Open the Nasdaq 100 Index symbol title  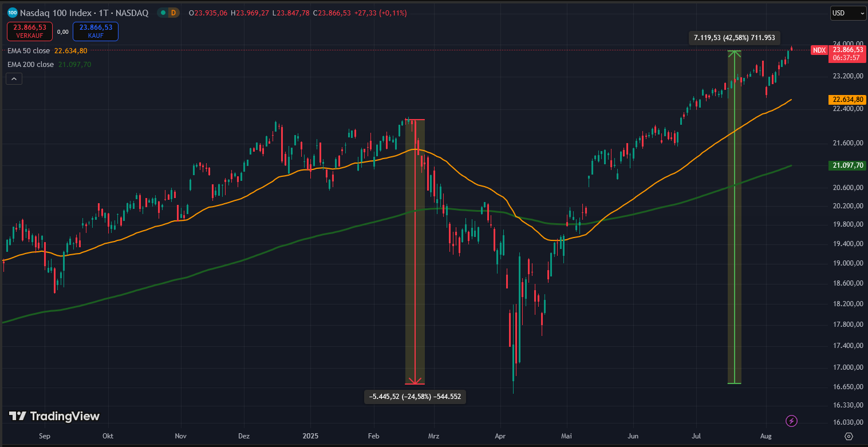point(84,13)
